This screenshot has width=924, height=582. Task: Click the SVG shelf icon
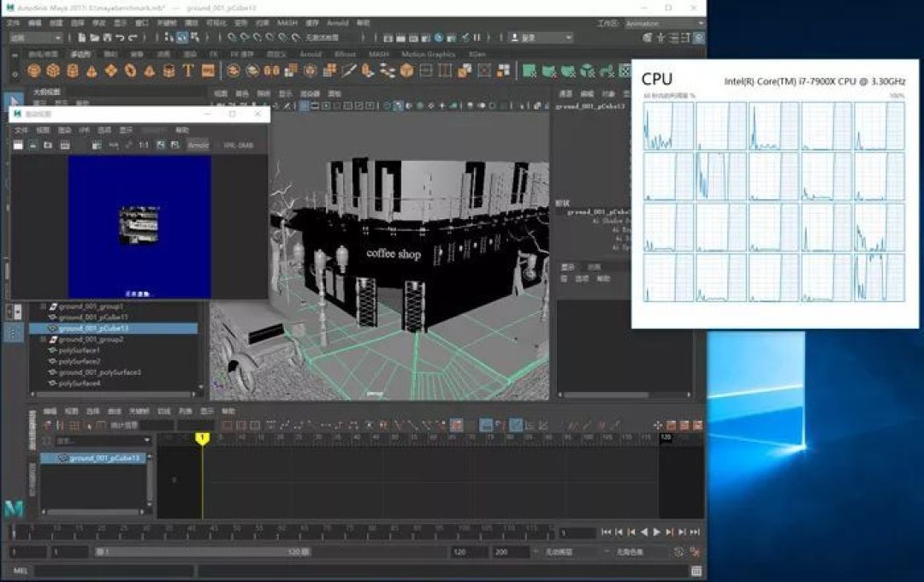[208, 71]
